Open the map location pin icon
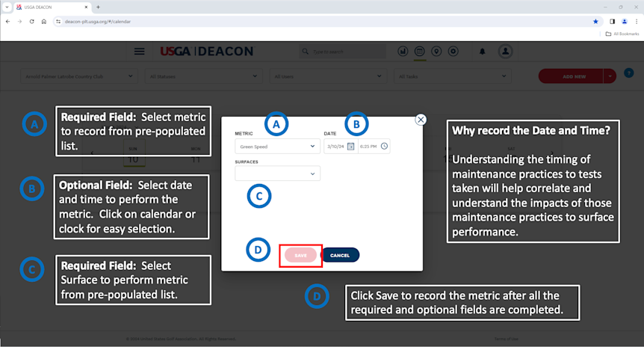Screen dimensions: 644x347 tap(436, 52)
